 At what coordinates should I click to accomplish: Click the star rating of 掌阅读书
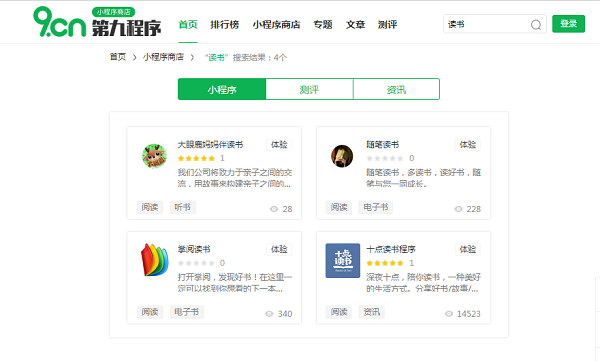[196, 263]
